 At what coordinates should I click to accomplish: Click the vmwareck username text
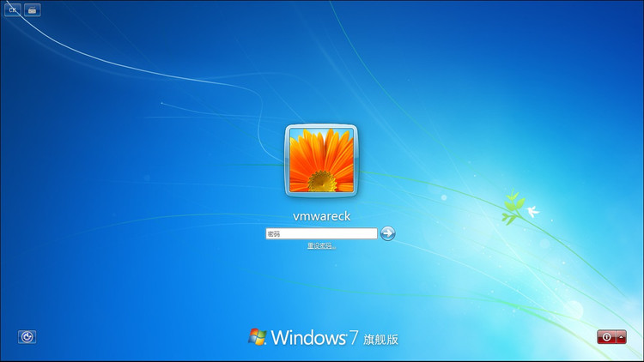[322, 216]
